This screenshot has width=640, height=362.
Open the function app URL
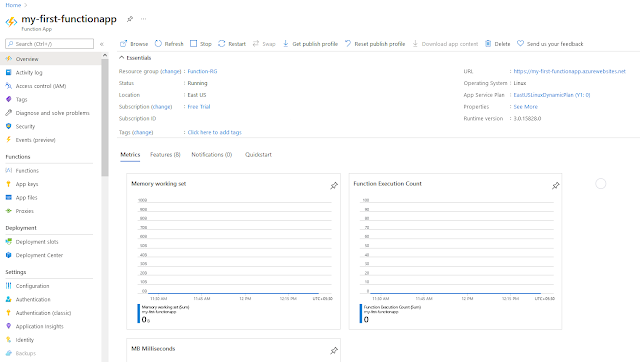(569, 71)
